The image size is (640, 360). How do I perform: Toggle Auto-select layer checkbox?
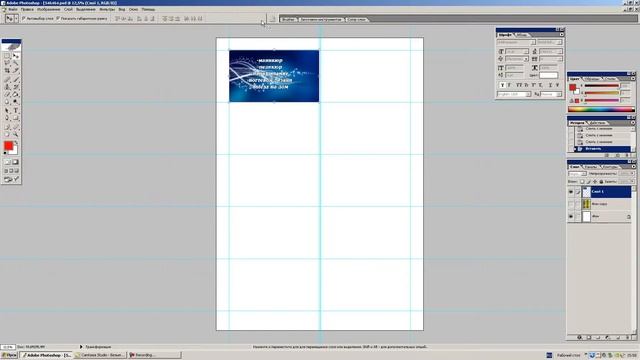(24, 18)
